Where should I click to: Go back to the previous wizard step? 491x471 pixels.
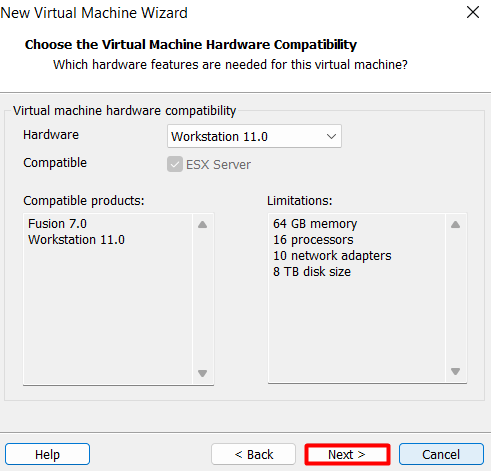254,454
